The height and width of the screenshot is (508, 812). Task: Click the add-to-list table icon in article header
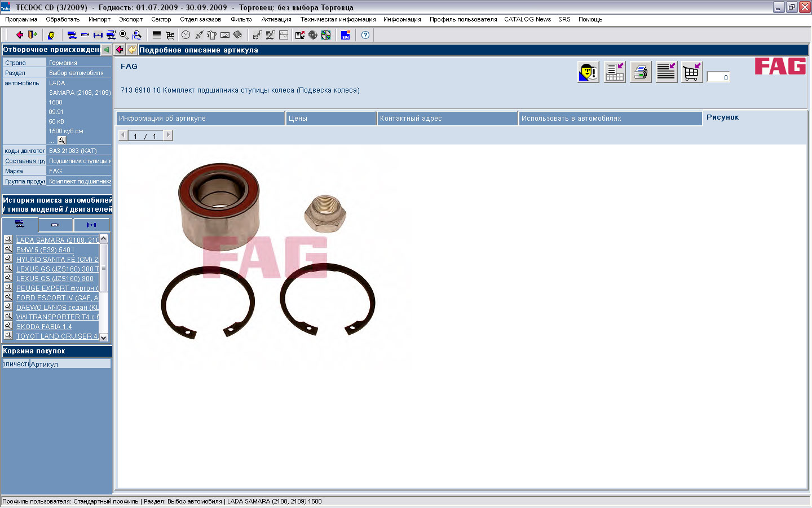tap(615, 72)
